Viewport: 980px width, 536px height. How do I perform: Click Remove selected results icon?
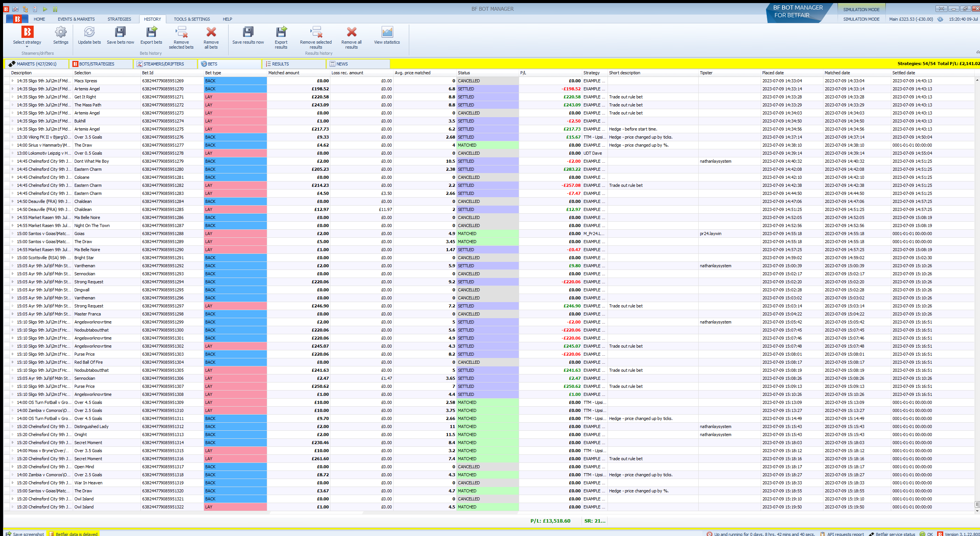coord(316,32)
